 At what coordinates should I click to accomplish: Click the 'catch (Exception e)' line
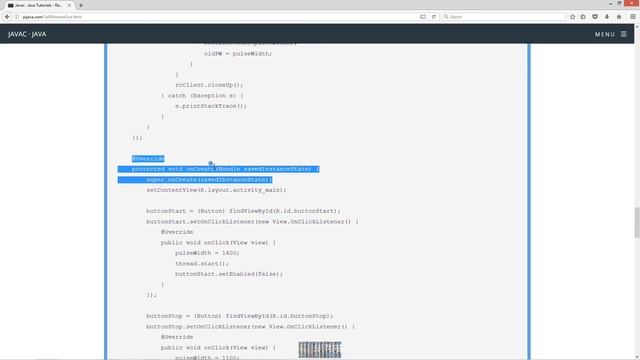coord(202,96)
